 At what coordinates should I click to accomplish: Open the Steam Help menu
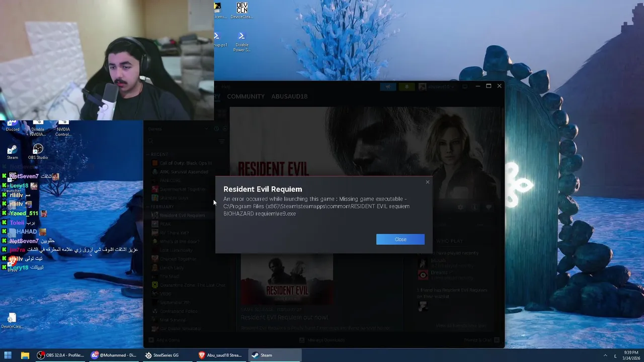226,86
